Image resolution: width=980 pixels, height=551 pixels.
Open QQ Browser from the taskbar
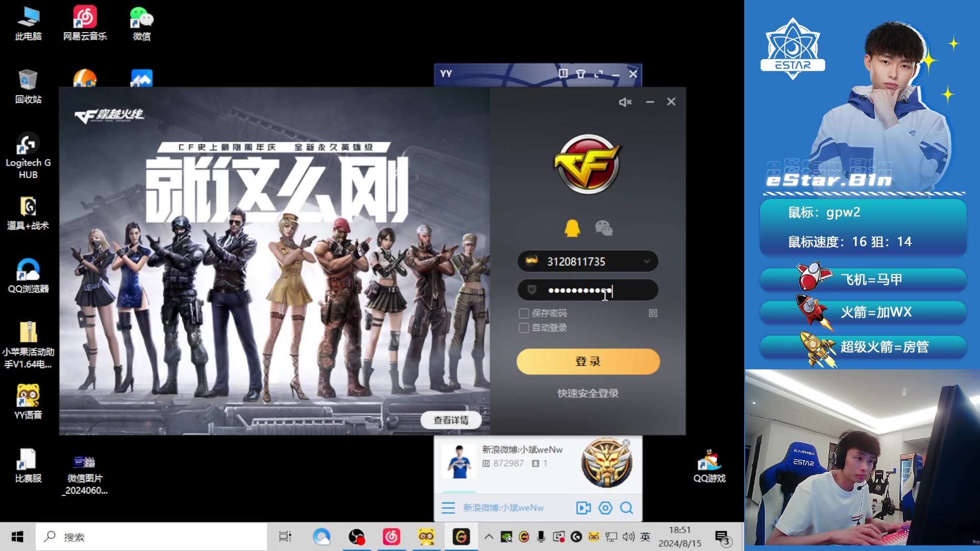click(322, 537)
